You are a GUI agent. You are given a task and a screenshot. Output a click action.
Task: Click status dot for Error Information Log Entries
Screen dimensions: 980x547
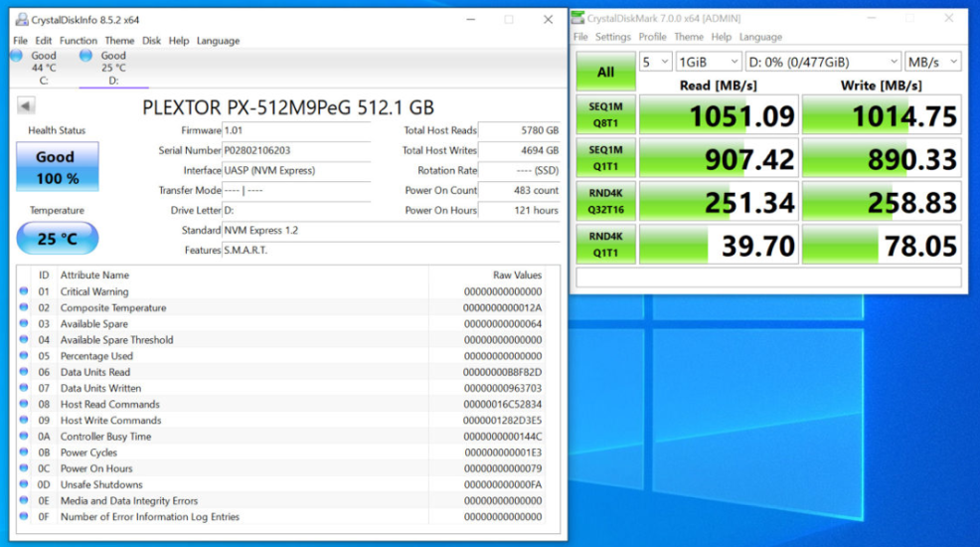coord(24,516)
